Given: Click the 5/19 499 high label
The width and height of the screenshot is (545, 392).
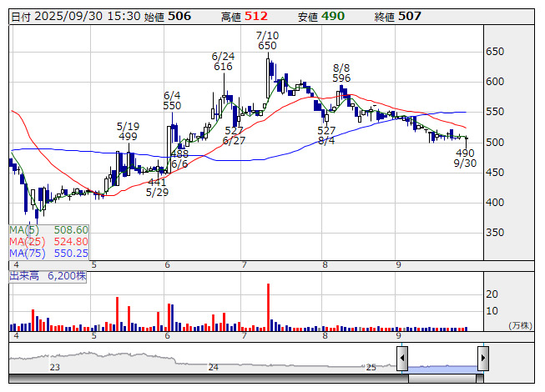Looking at the screenshot, I should click(128, 131).
